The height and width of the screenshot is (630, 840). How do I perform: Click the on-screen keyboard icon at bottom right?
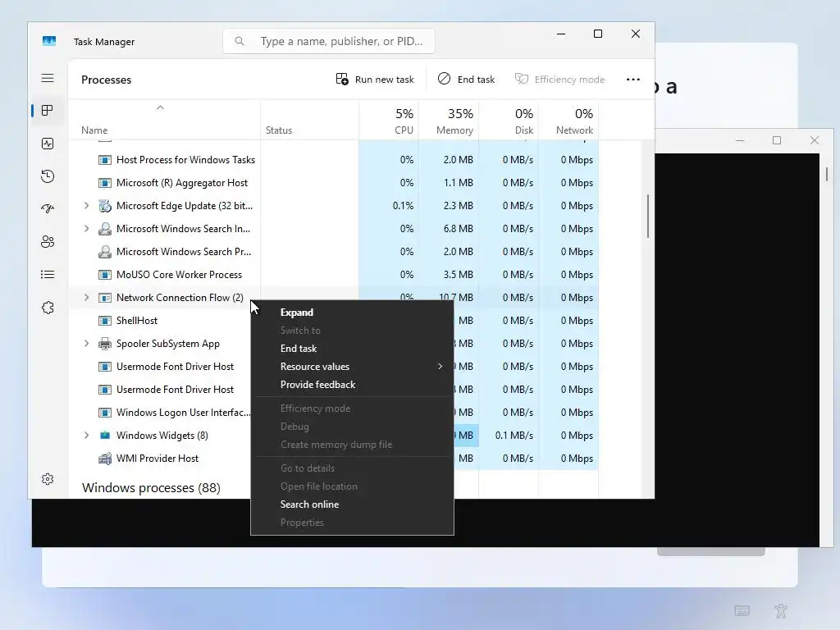(742, 610)
